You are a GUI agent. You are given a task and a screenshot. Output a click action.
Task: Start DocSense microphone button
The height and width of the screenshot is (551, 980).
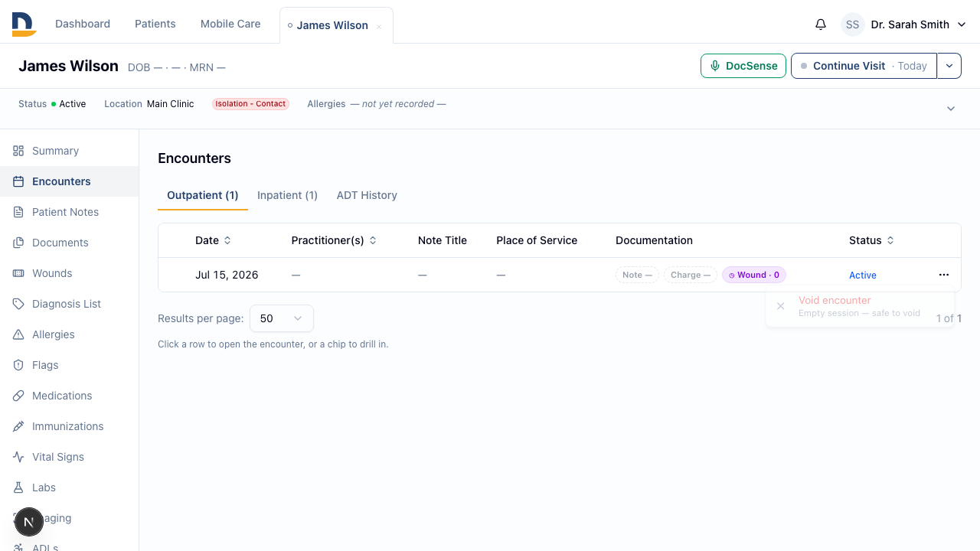(x=743, y=66)
